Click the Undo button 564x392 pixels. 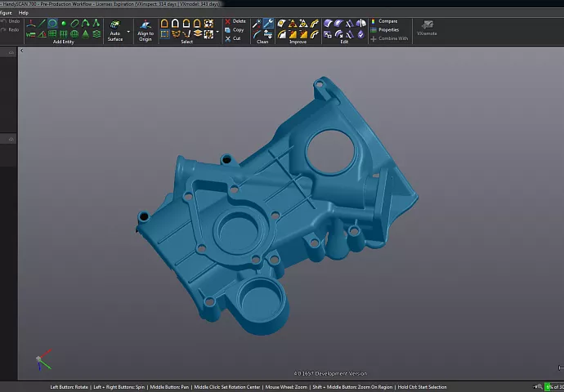point(10,21)
